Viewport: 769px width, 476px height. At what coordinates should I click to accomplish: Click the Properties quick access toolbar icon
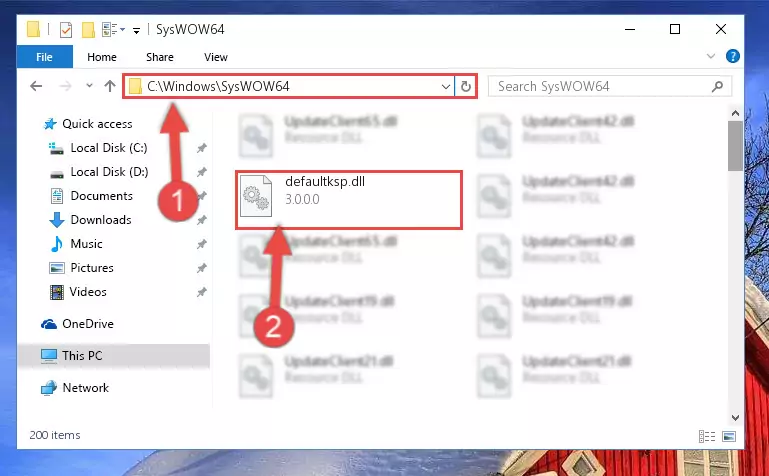66,30
